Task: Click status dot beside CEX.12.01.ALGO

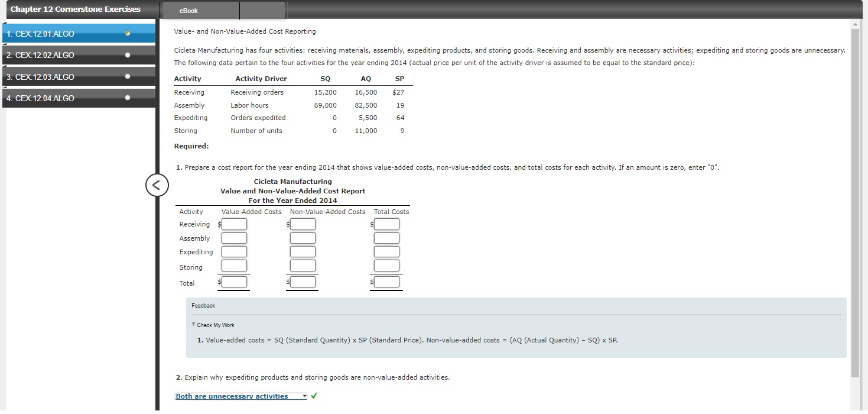Action: (x=127, y=34)
